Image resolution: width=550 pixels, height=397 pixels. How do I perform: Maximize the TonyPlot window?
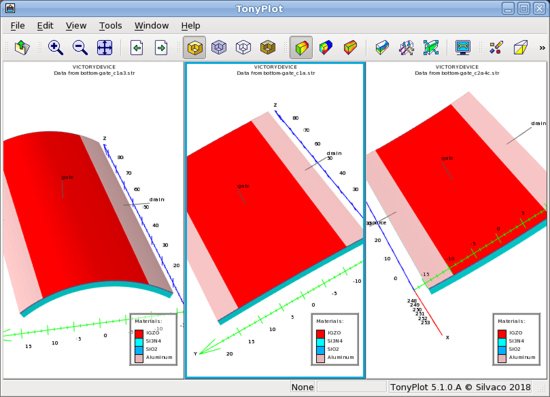pos(524,8)
